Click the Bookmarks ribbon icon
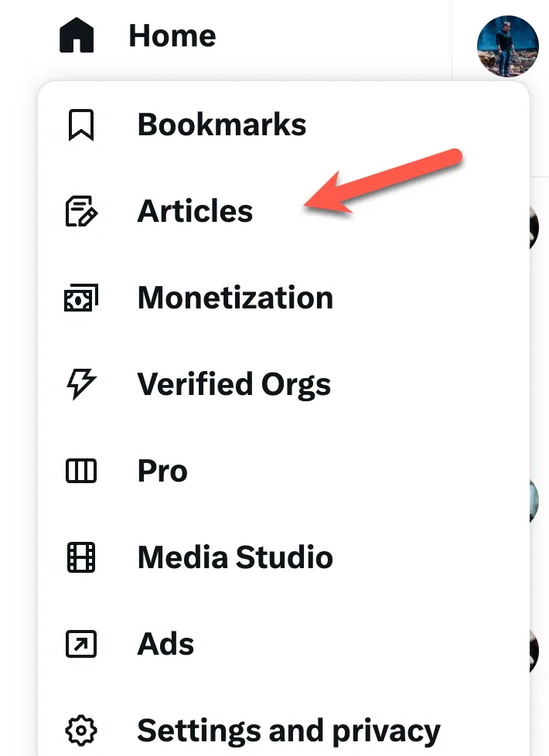The width and height of the screenshot is (549, 756). 81,125
